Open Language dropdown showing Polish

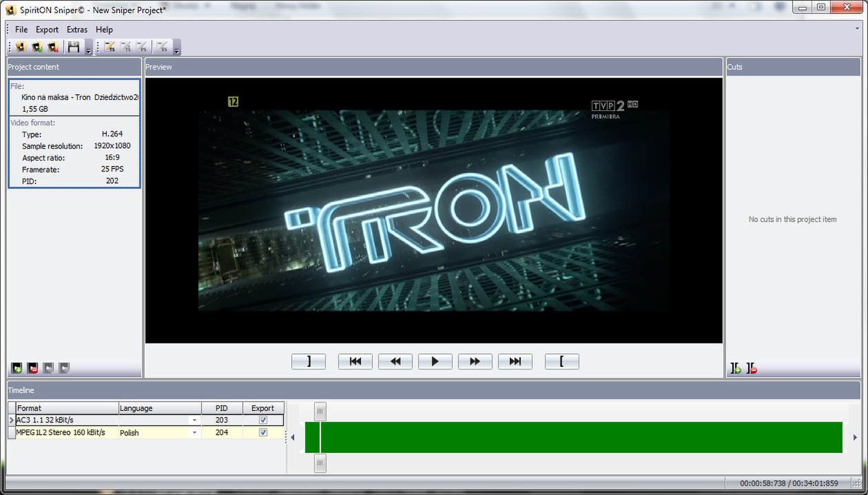coord(194,432)
